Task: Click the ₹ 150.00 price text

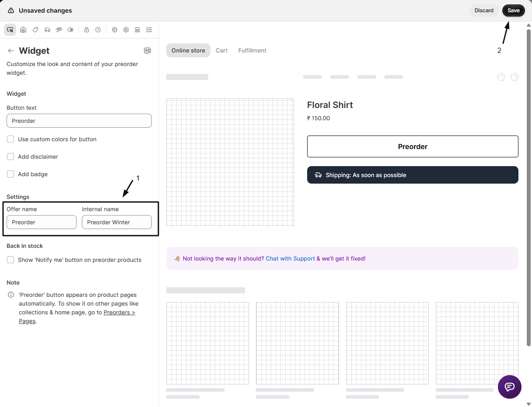Action: click(318, 118)
